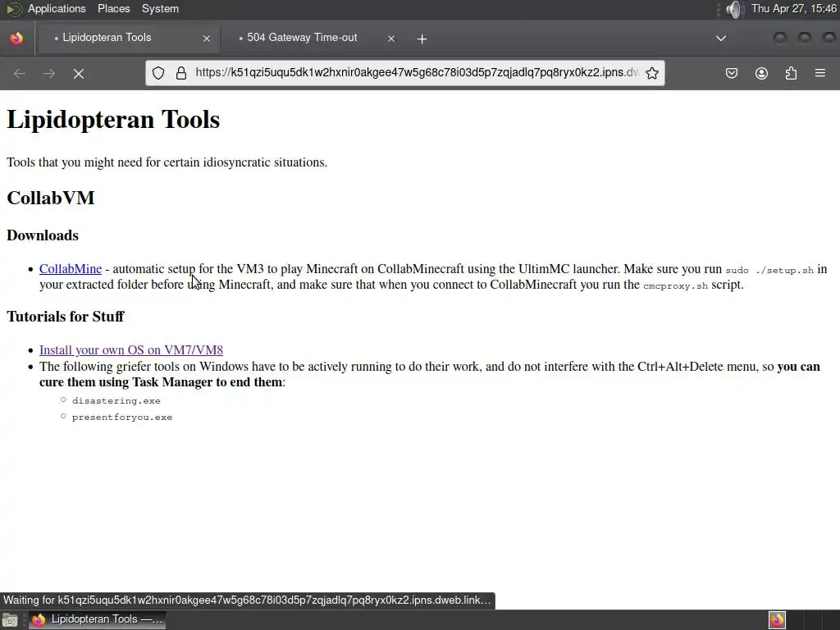Open the Places menu
Viewport: 840px width, 630px height.
click(113, 8)
